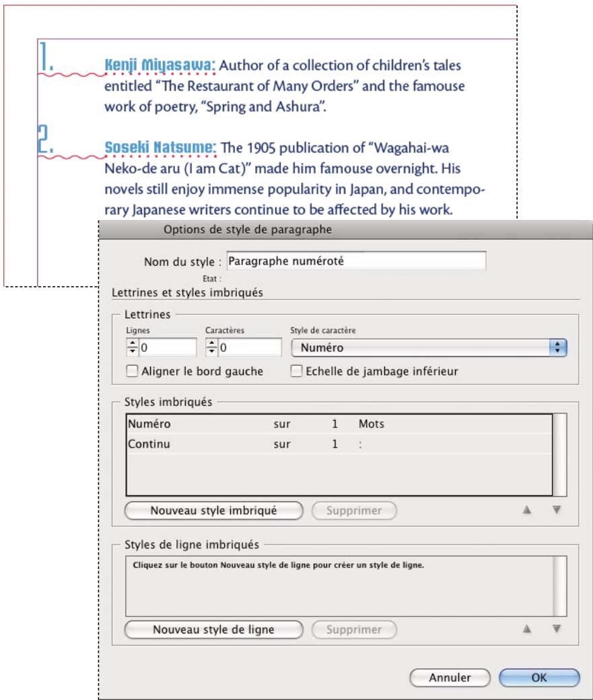Move line style down with arrow
This screenshot has height=700, width=593.
click(x=557, y=629)
